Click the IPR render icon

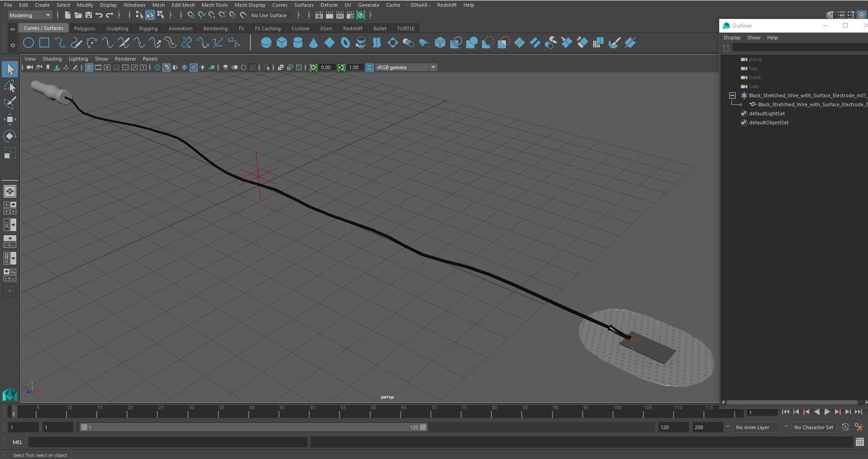(340, 15)
